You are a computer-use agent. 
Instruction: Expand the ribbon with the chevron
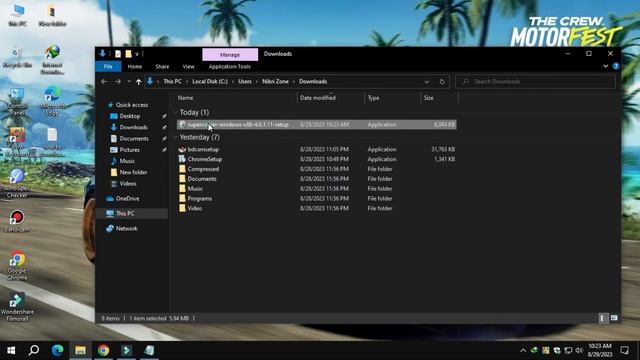pyautogui.click(x=606, y=67)
